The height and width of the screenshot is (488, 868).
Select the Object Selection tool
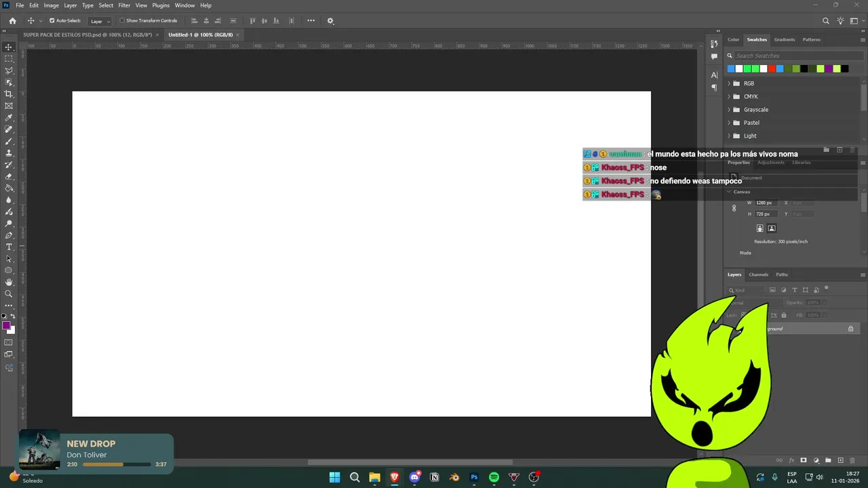tap(9, 83)
